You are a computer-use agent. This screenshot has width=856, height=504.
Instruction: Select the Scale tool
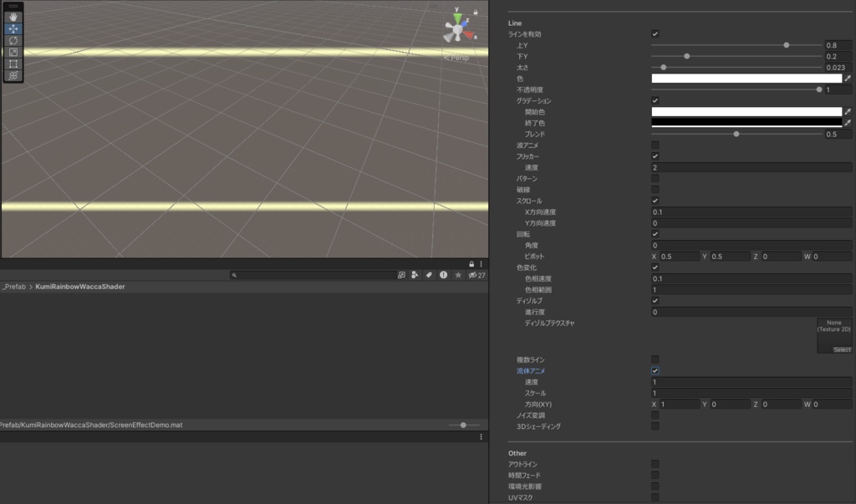pyautogui.click(x=12, y=53)
